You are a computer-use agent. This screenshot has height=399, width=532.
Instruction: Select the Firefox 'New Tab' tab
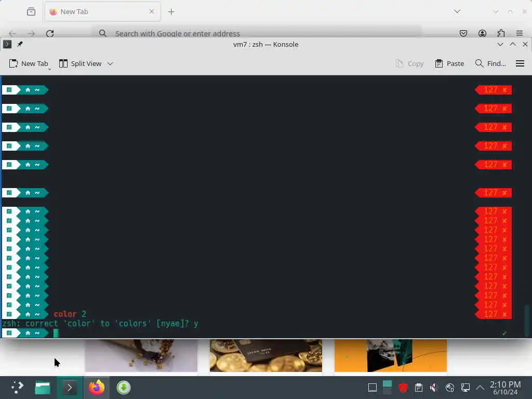(102, 11)
